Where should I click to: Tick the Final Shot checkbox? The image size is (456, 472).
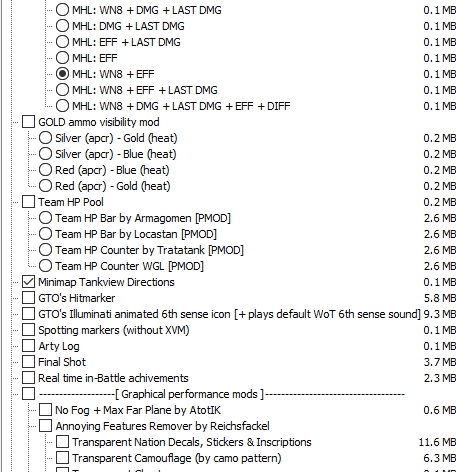coord(28,362)
